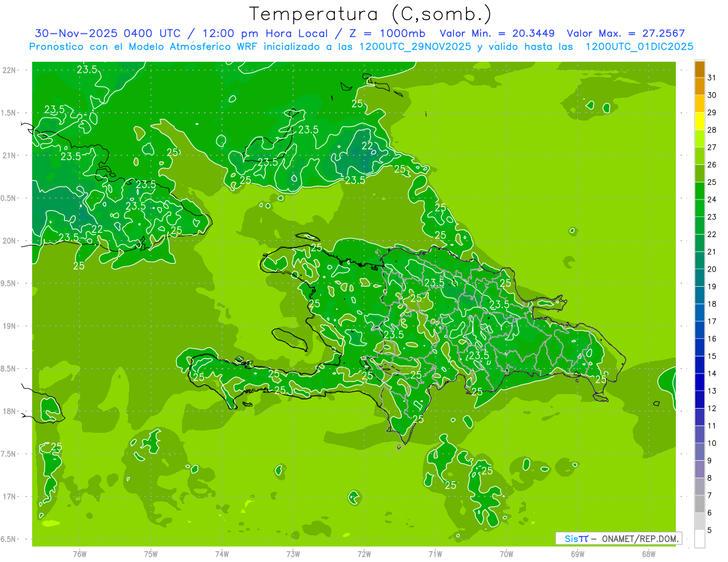The width and height of the screenshot is (728, 562).
Task: Click the '1200UTC_01DIC2025' validity end time
Action: coord(639,46)
